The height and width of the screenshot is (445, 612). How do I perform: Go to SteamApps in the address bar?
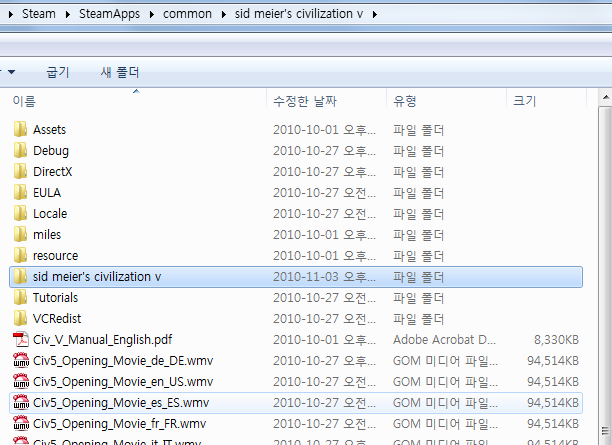pyautogui.click(x=109, y=14)
